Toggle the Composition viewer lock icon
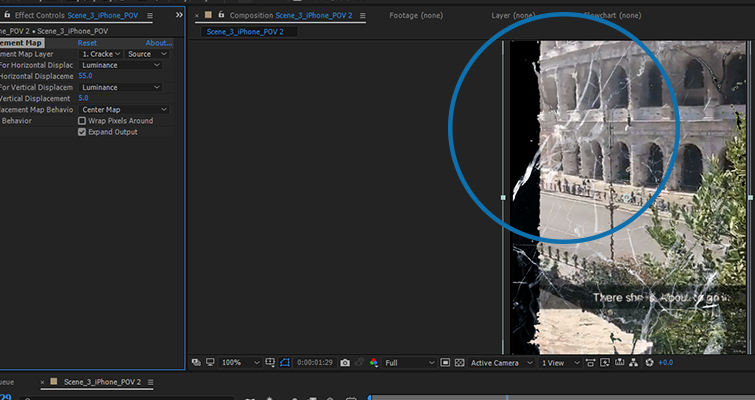This screenshot has height=400, width=755. point(221,15)
